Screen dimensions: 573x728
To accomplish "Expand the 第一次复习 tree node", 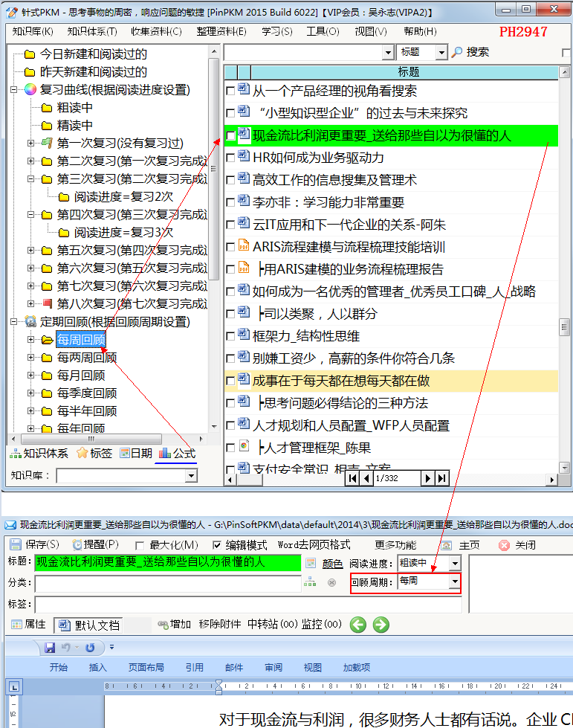I will pos(30,143).
